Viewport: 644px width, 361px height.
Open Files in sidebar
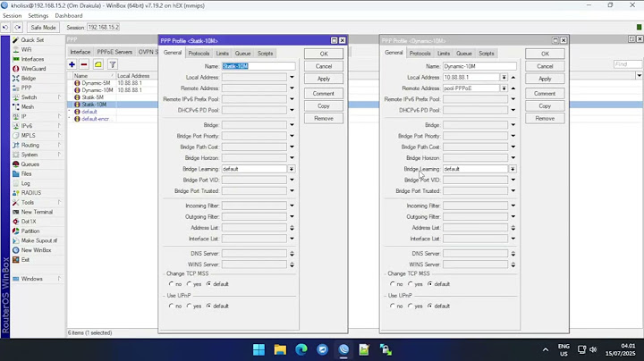point(26,173)
